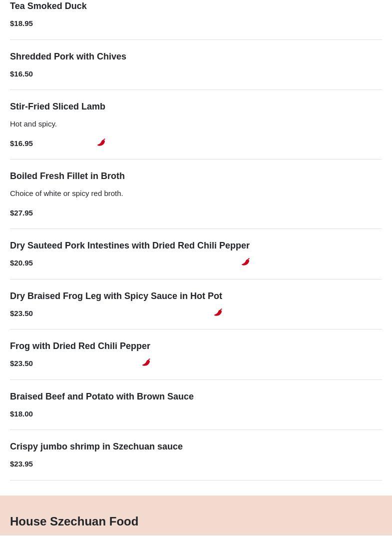Image resolution: width=392 pixels, height=552 pixels.
Task: Open Dry Sauteed Pork Intestines dish
Action: tap(130, 245)
